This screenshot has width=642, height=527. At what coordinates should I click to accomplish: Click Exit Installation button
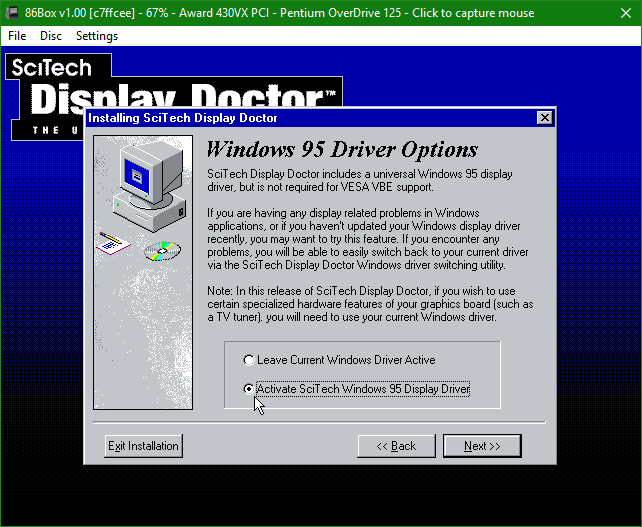143,446
